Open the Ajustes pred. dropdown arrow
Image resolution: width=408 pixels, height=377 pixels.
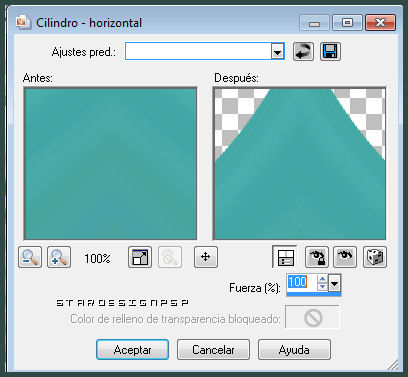click(x=277, y=52)
